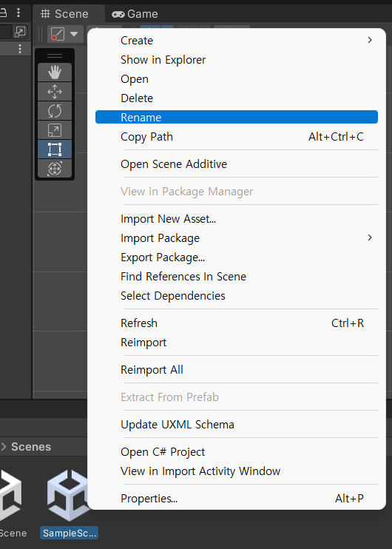The width and height of the screenshot is (392, 549).
Task: Choose Reimport
Action: 237,343
